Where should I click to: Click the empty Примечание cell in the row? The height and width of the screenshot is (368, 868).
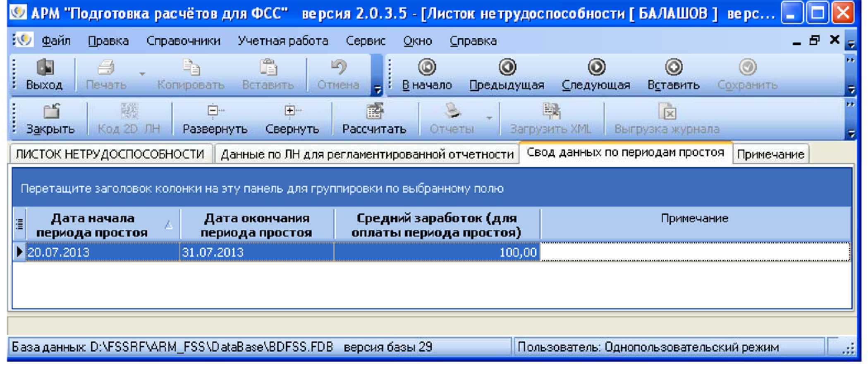695,252
